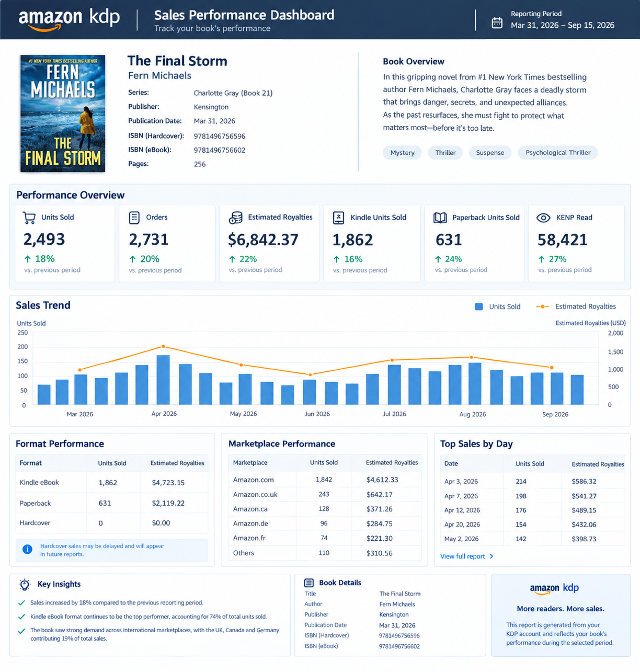Select the May 2, 2026 sales row
This screenshot has width=640, height=672.
(x=532, y=539)
